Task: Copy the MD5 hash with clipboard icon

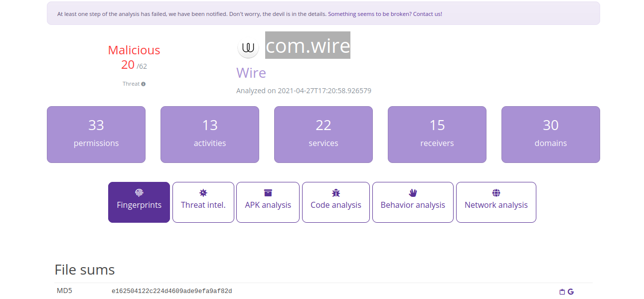Action: (562, 292)
